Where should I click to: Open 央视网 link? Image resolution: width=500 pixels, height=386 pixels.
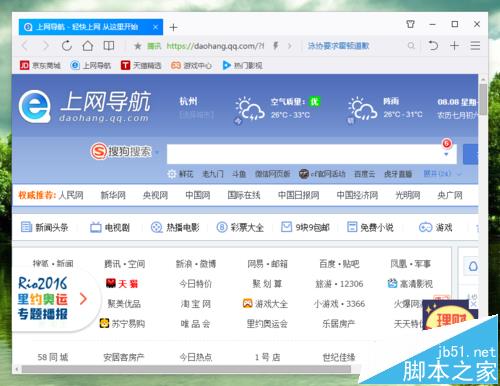point(155,195)
